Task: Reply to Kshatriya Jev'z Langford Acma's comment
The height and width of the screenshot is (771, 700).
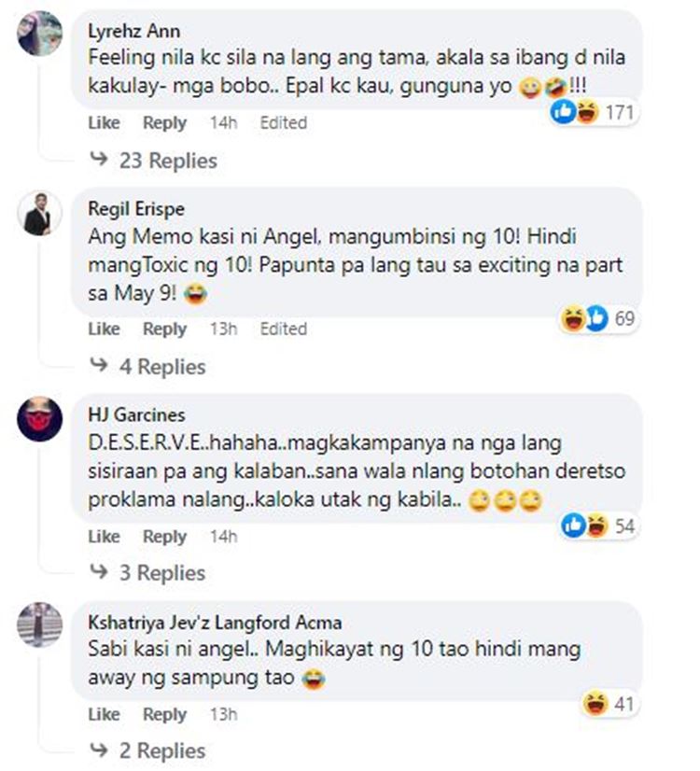Action: coord(164,714)
